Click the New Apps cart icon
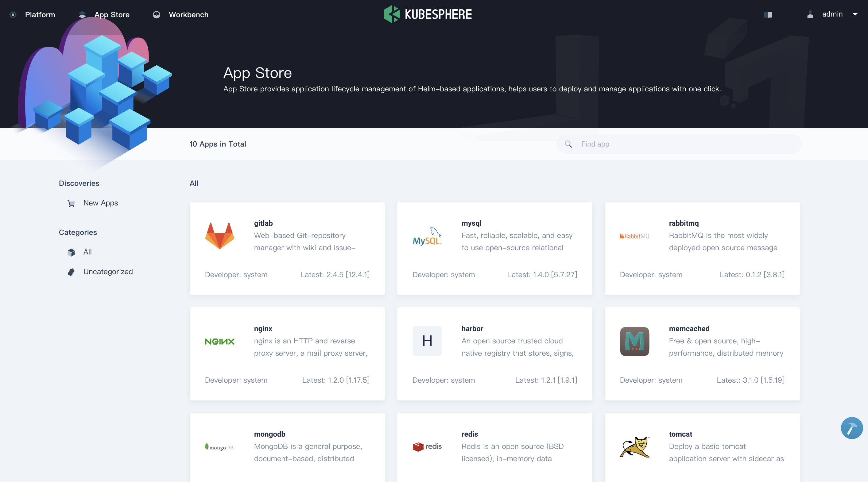868x482 pixels. 71,203
